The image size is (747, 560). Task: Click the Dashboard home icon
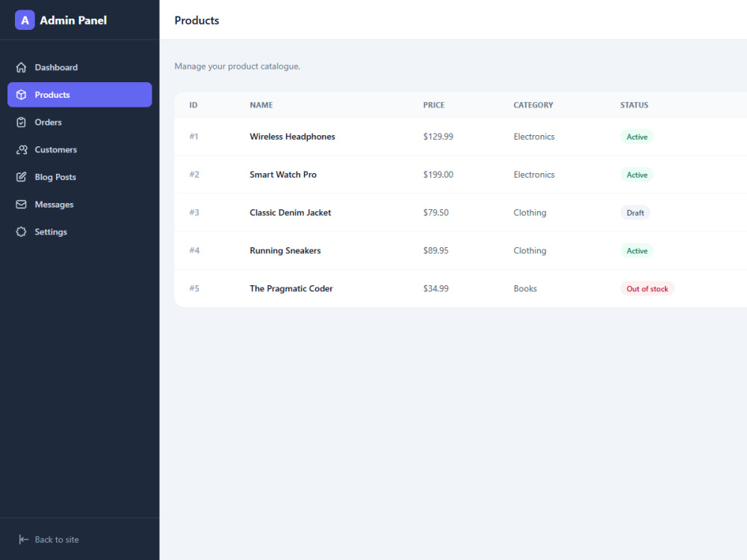21,67
